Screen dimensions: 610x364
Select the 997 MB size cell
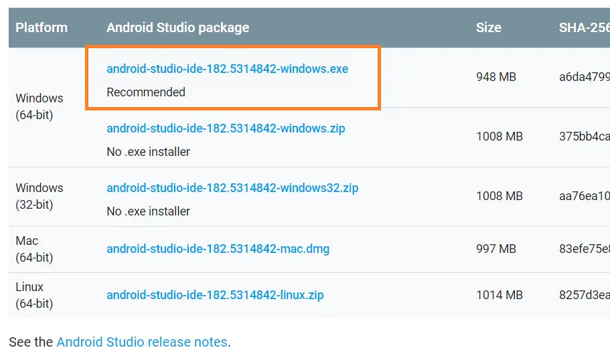tap(495, 249)
